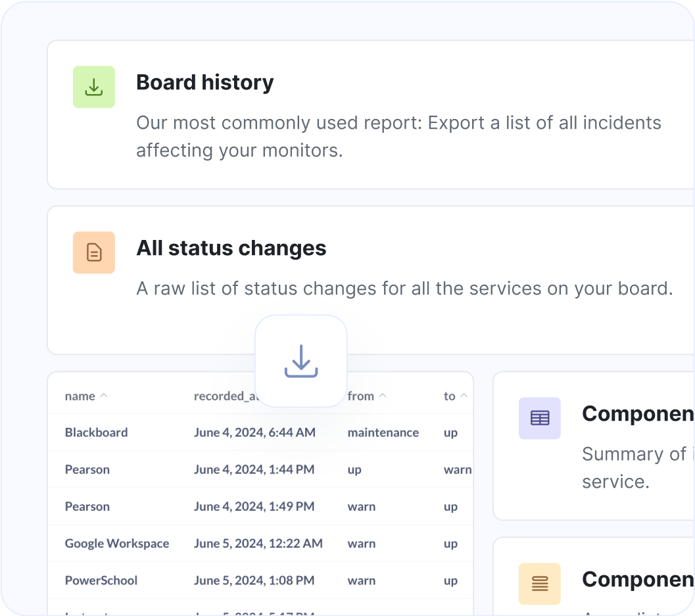
Task: Click the purple table icon on Component summary card
Action: click(x=539, y=418)
